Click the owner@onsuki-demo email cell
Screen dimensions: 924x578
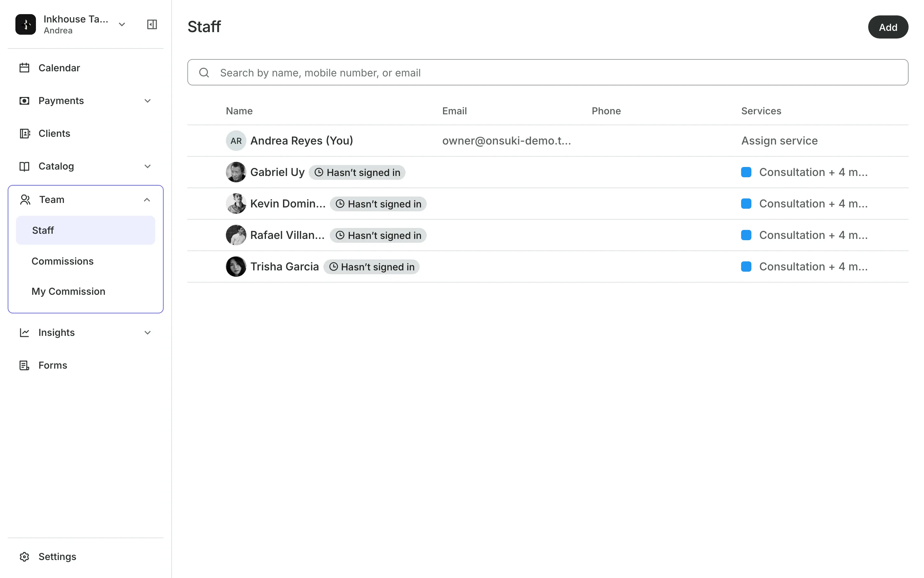506,141
